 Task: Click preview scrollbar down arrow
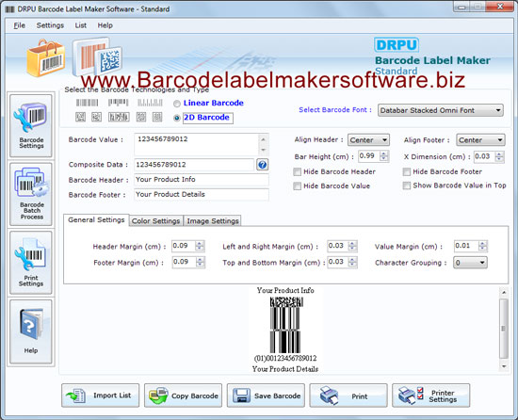(x=504, y=365)
